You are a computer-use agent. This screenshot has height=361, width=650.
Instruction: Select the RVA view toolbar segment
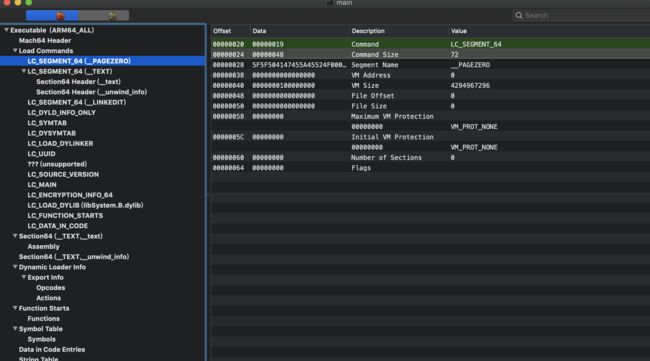point(104,16)
